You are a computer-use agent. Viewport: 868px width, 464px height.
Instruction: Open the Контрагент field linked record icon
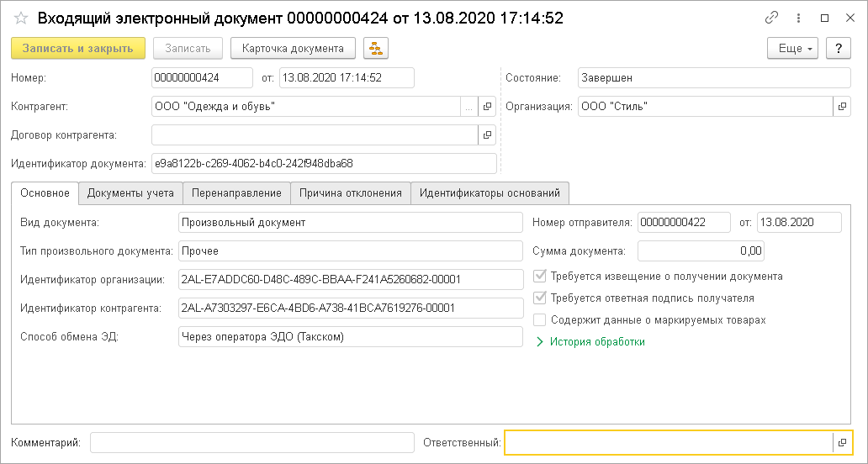487,107
